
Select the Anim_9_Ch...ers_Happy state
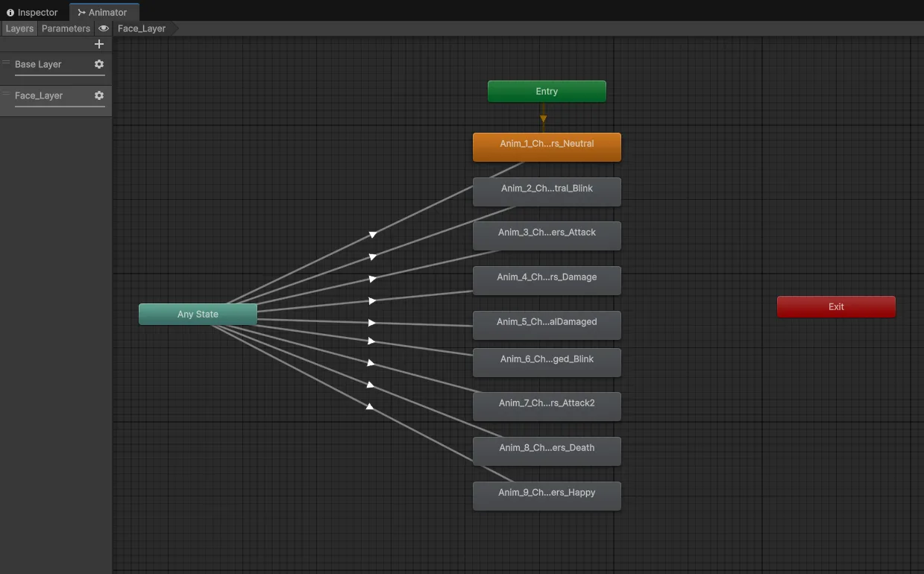pos(547,495)
